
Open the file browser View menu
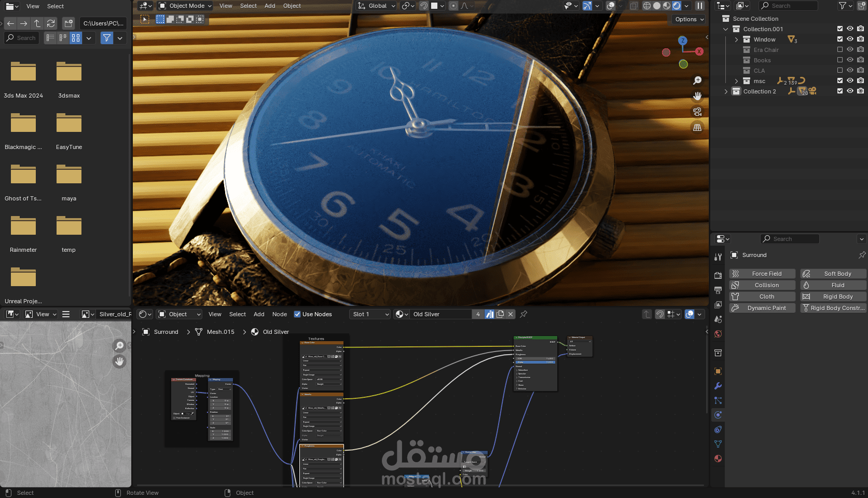coord(33,6)
